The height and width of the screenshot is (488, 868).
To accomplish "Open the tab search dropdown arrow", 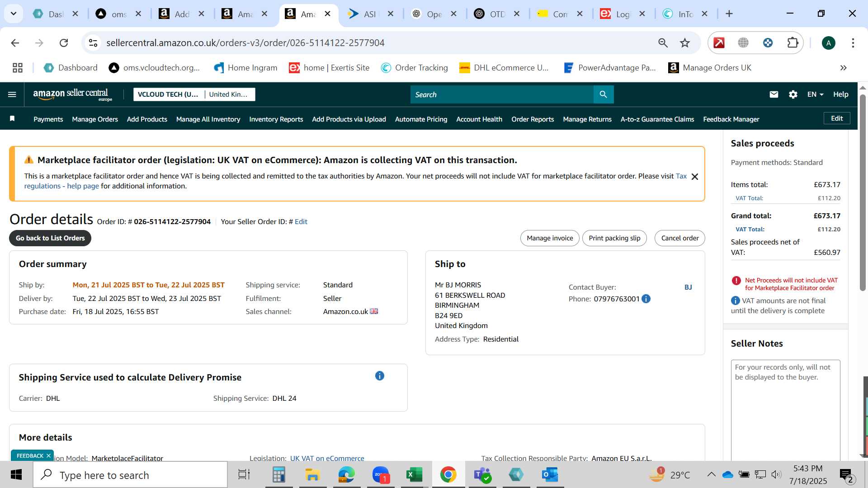I will coord(14,14).
